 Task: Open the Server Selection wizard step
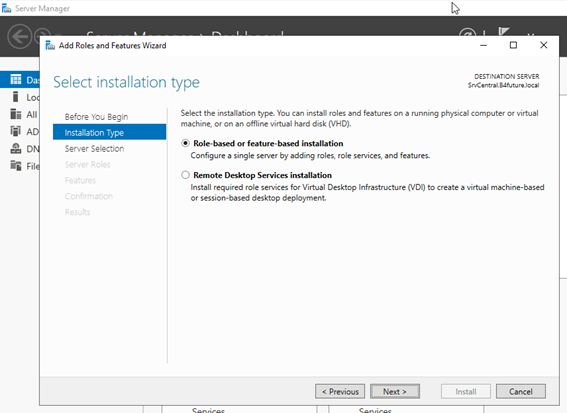[94, 149]
